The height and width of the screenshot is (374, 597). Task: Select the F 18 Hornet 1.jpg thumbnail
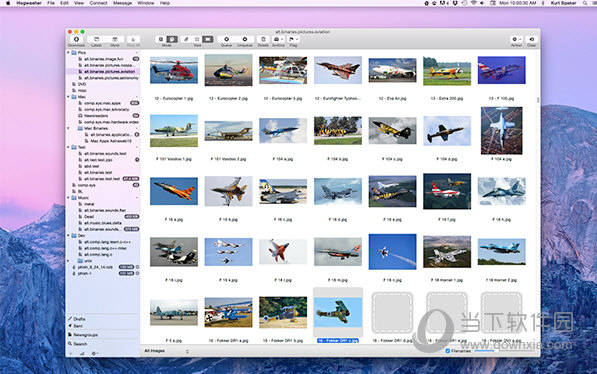(447, 252)
